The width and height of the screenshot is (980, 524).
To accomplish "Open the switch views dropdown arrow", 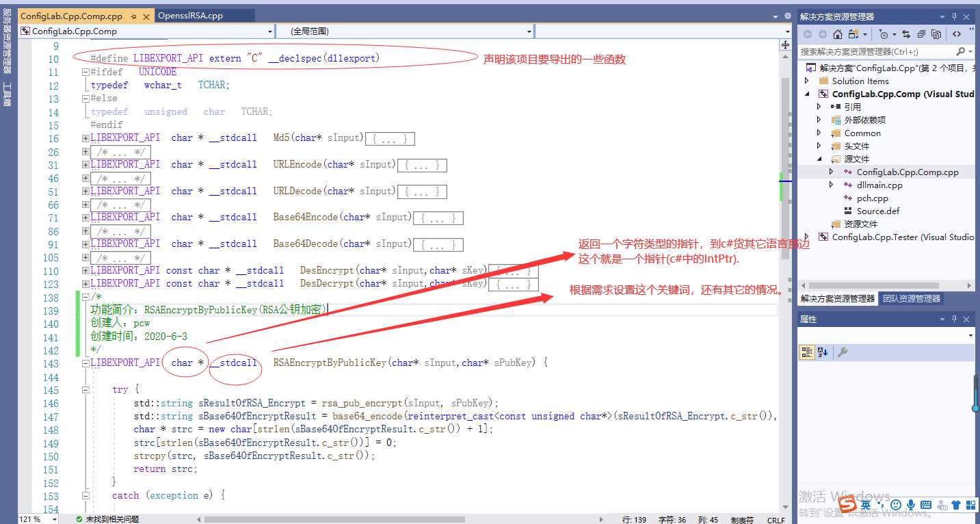I will tap(864, 34).
